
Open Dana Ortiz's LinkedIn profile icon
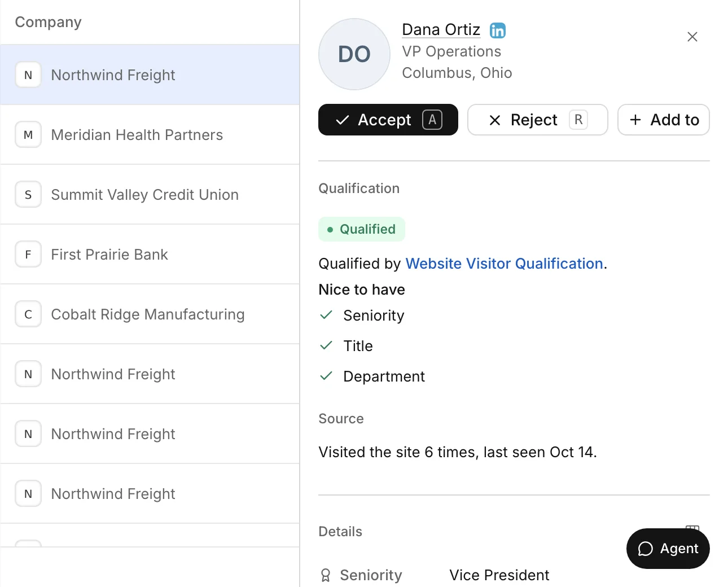[497, 30]
